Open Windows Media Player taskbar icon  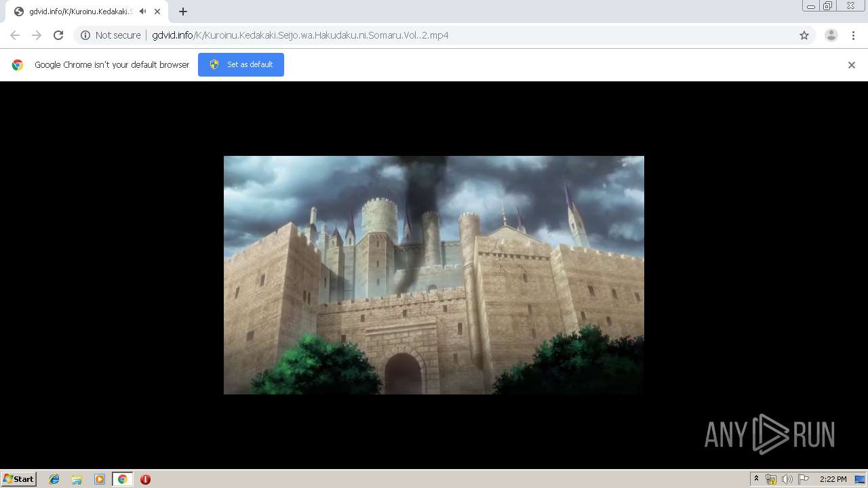(x=100, y=479)
